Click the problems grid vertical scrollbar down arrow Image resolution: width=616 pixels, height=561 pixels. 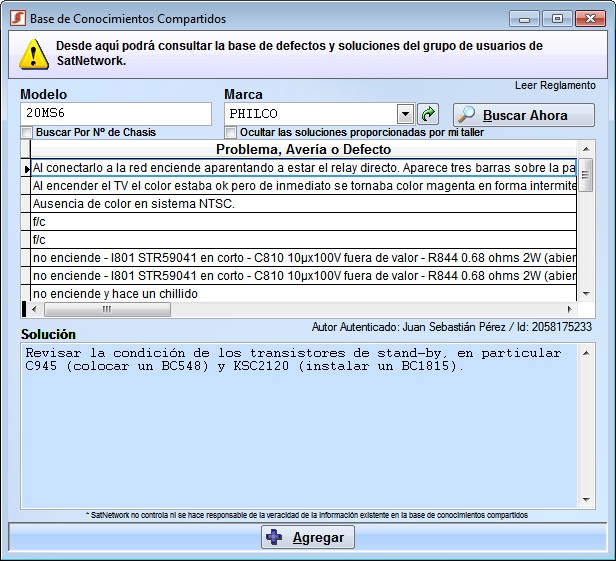pyautogui.click(x=586, y=293)
